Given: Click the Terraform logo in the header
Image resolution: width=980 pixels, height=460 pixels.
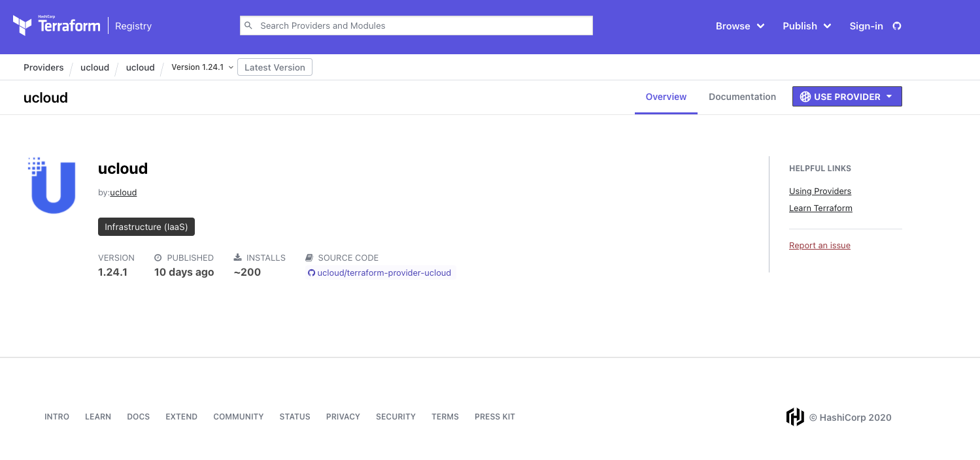Looking at the screenshot, I should coord(56,25).
